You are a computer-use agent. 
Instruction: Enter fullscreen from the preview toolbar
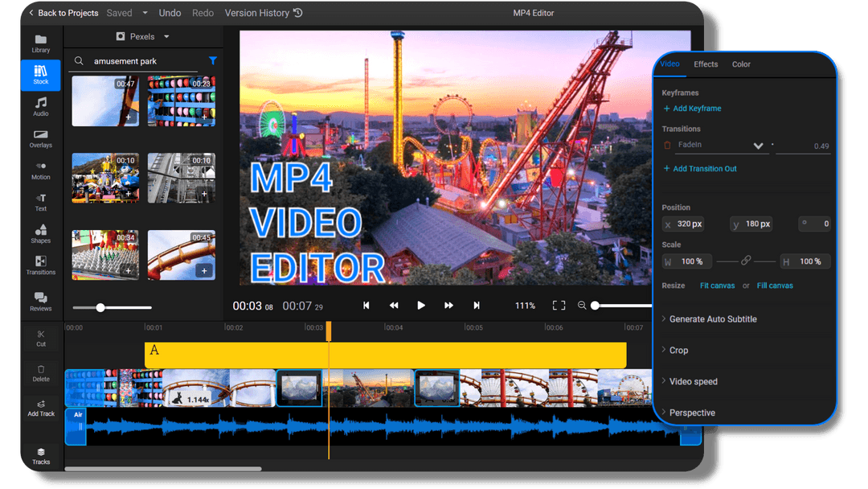559,305
